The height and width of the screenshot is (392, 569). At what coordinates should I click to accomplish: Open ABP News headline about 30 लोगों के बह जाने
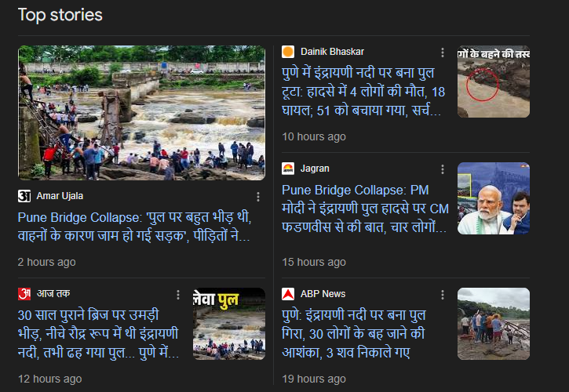coord(354,334)
